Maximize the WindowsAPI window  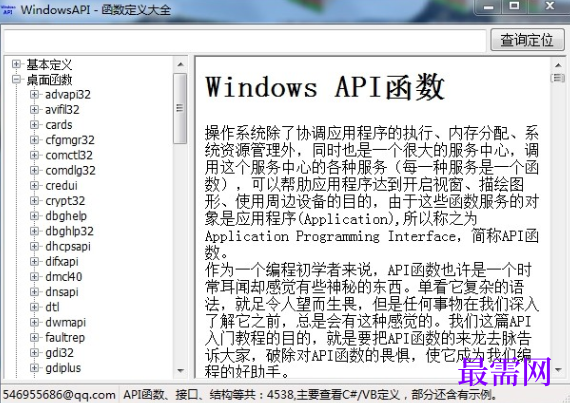coord(514,7)
